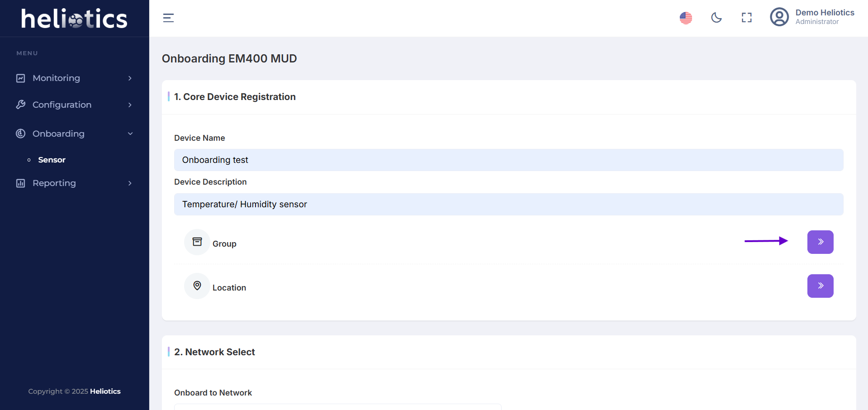The height and width of the screenshot is (410, 868).
Task: Toggle the fullscreen icon in the top bar
Action: (747, 18)
